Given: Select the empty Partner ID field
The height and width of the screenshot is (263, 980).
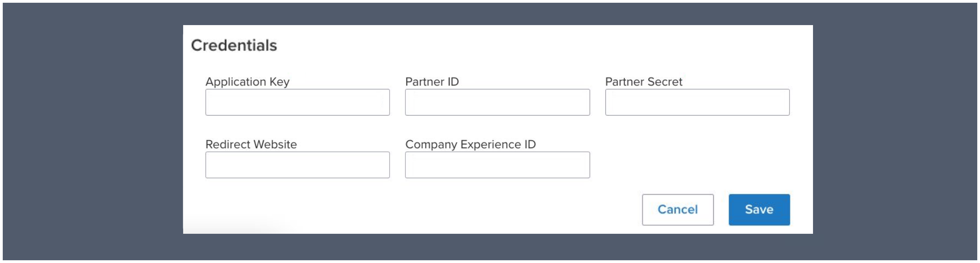Looking at the screenshot, I should tap(497, 102).
